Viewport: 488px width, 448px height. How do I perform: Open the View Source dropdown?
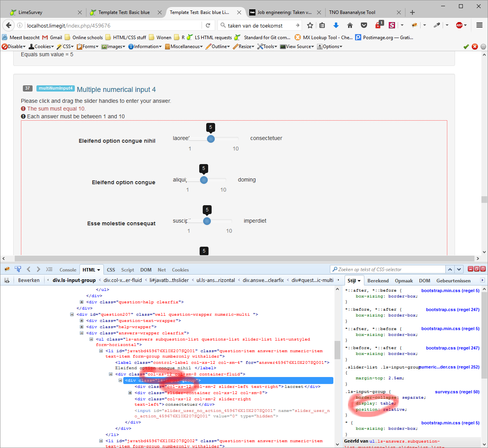297,47
